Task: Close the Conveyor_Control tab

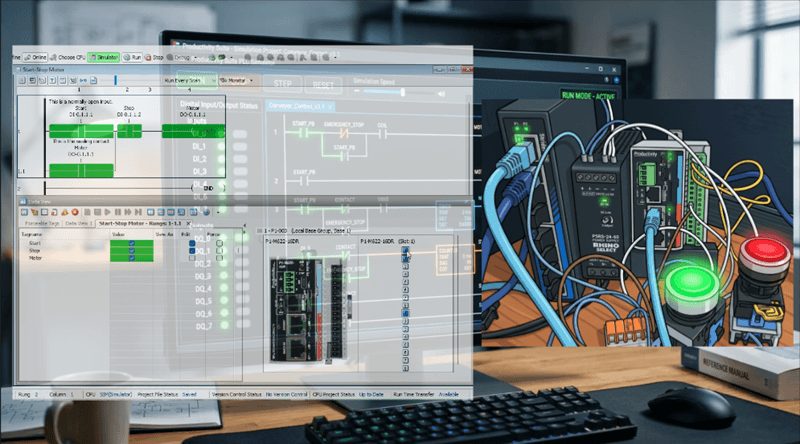Action: [x=330, y=106]
